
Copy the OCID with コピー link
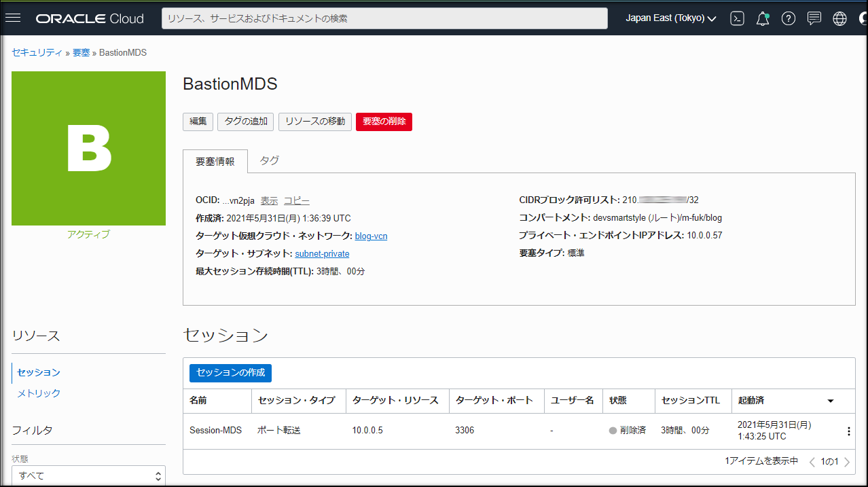click(x=297, y=200)
